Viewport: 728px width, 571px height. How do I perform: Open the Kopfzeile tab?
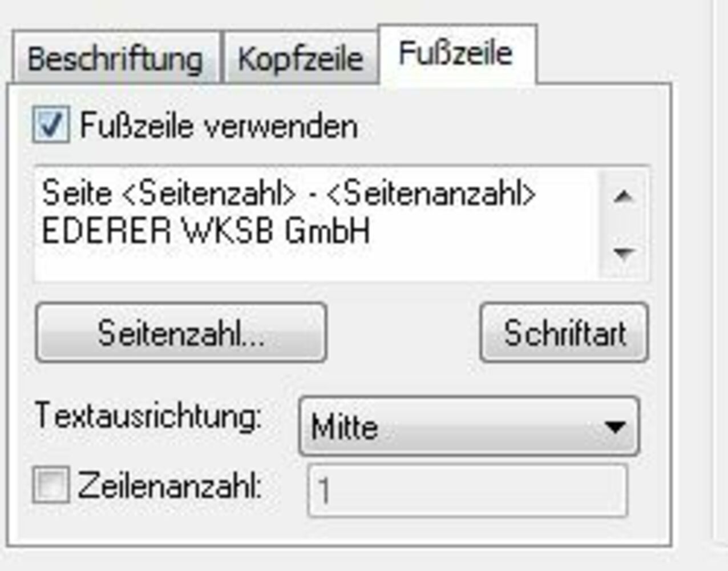pos(300,59)
